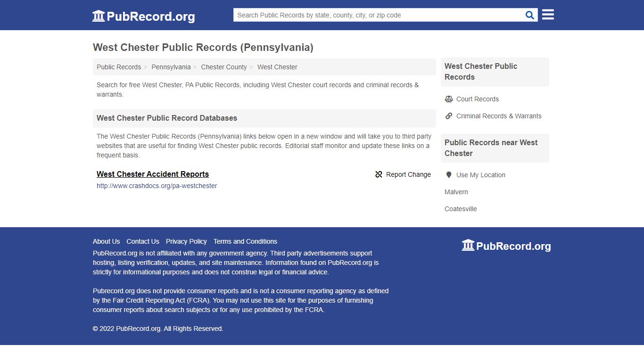
Task: Click the Criminal Records link icon
Action: (x=449, y=116)
